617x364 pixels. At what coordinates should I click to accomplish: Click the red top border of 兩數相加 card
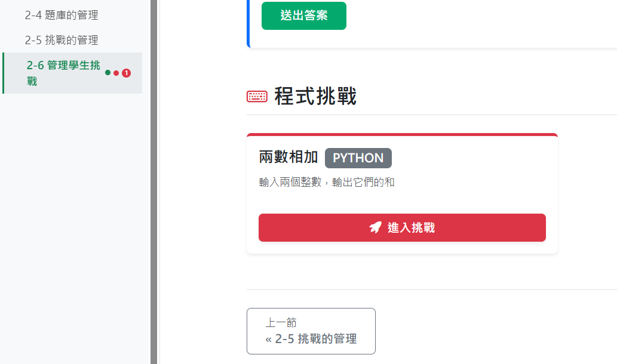[402, 135]
